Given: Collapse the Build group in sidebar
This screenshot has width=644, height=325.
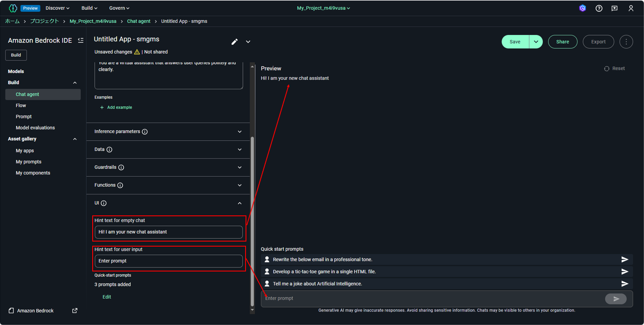Looking at the screenshot, I should [x=75, y=83].
